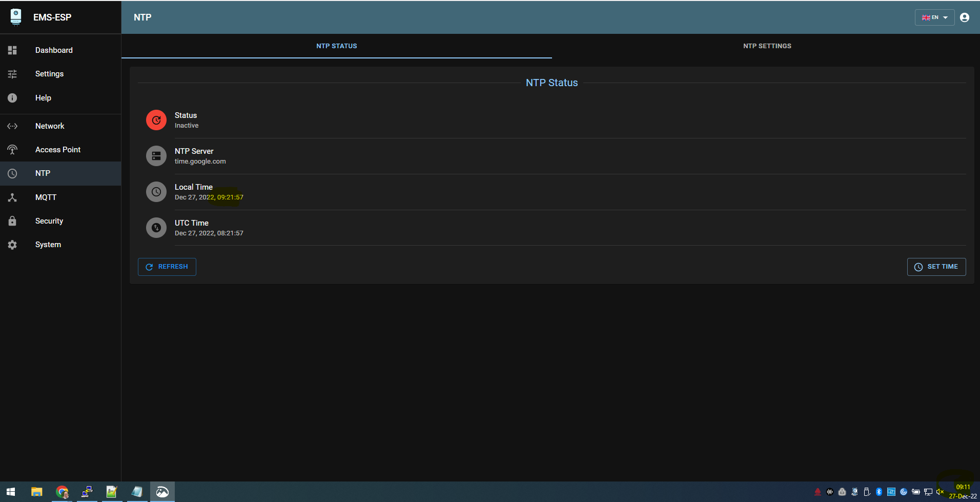980x502 pixels.
Task: Open the Dashboard panel icon
Action: pos(12,50)
